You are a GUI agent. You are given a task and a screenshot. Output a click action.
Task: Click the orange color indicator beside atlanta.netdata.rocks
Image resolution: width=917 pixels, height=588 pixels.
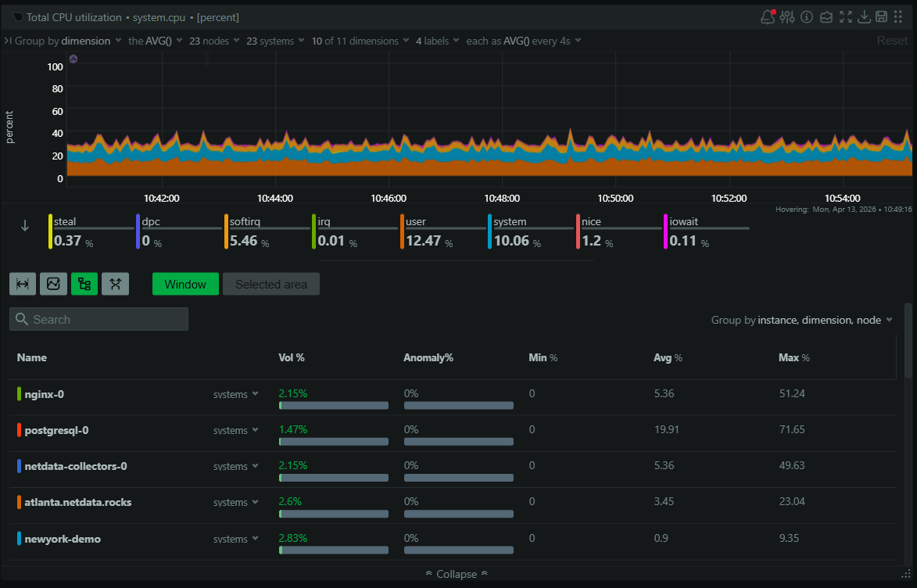coord(17,501)
